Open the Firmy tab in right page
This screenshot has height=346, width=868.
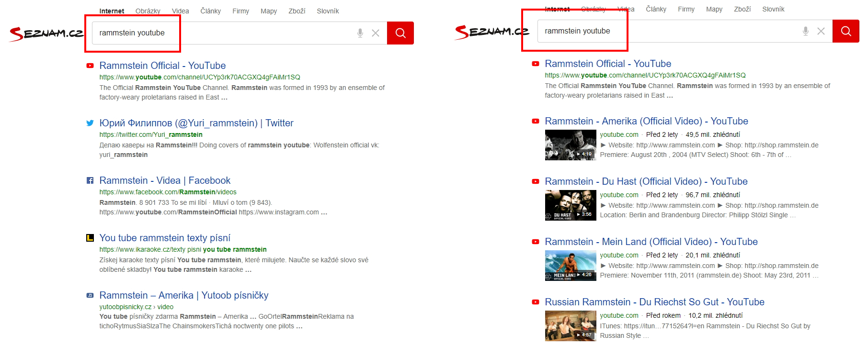pyautogui.click(x=686, y=9)
